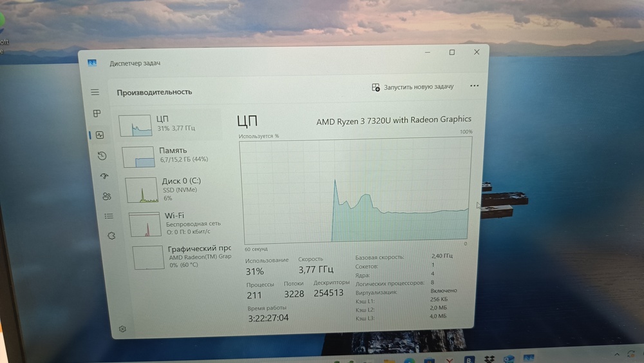This screenshot has height=363, width=644.
Task: Click the 'Используется %' graph label
Action: click(259, 136)
